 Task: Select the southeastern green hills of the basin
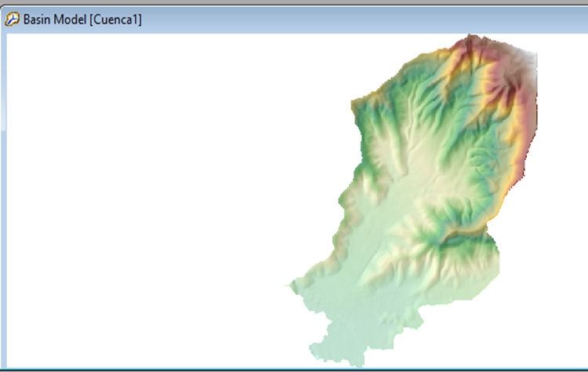pyautogui.click(x=463, y=259)
